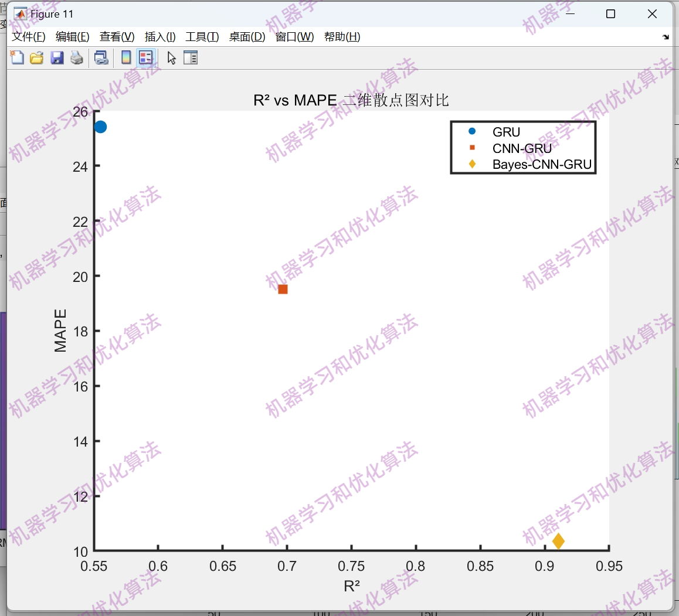Open the 桌面 menu

point(246,36)
